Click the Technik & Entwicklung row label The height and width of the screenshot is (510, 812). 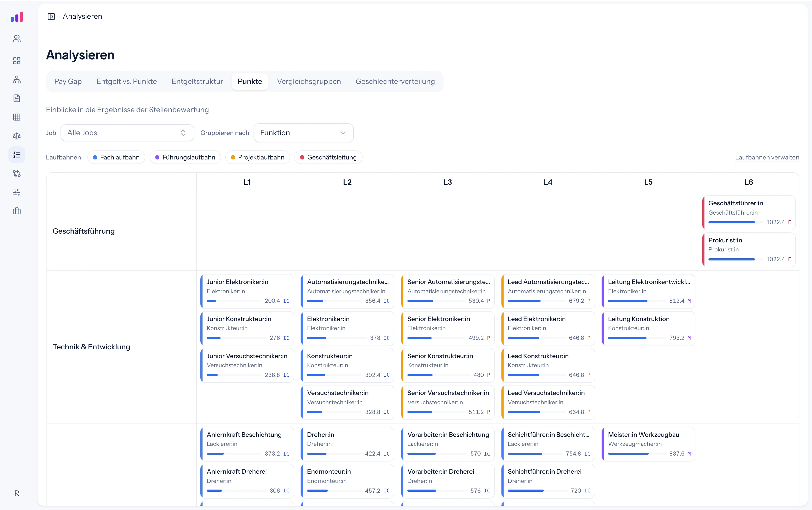91,347
